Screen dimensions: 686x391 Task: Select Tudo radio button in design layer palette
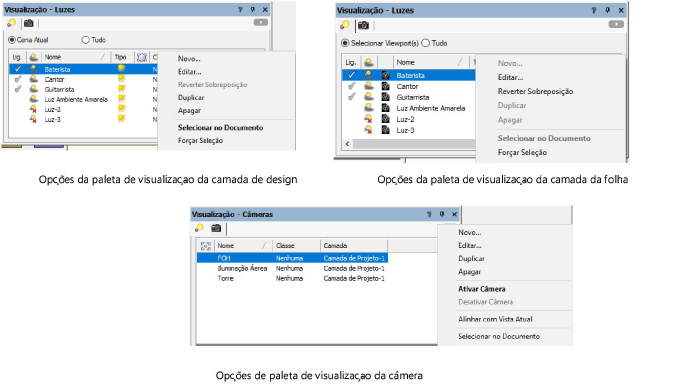(85, 40)
